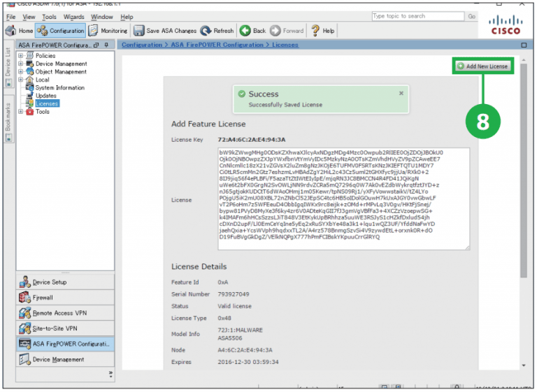Open ASA FirePOWER Configuration section
537x392 pixels.
(x=65, y=344)
